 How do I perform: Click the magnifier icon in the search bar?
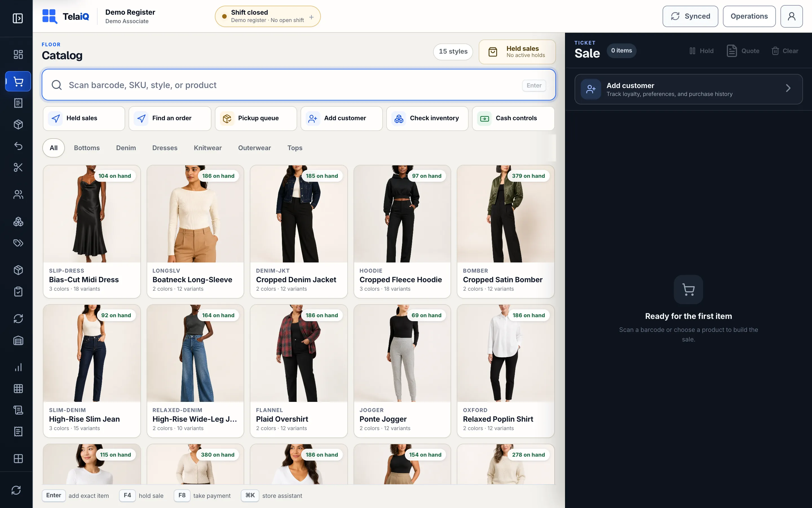pos(56,85)
